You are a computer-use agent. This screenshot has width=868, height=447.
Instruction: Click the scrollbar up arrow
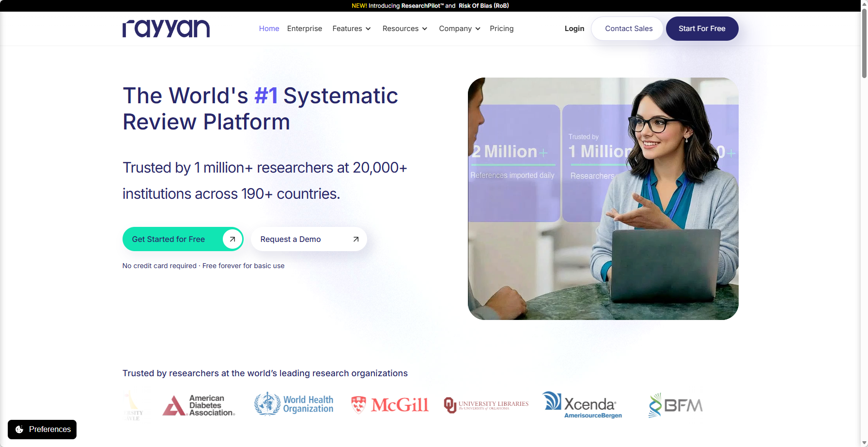pyautogui.click(x=864, y=4)
